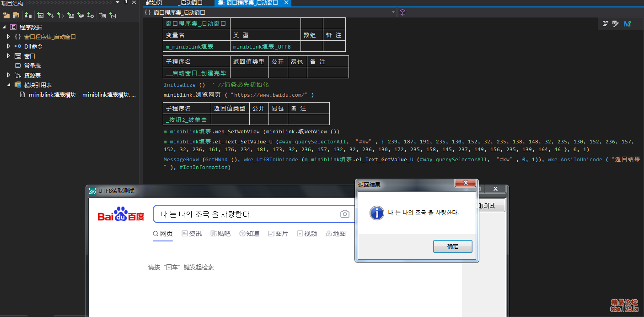Screen dimensions: 644x317
Task: Open the 贴吧 link on Baidu
Action: pyautogui.click(x=220, y=234)
